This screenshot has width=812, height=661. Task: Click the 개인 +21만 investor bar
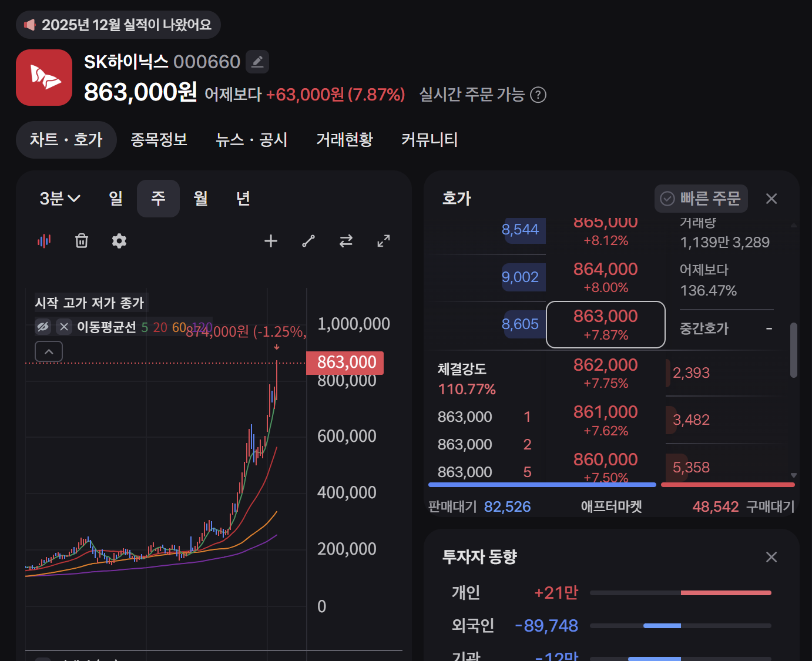click(x=680, y=593)
